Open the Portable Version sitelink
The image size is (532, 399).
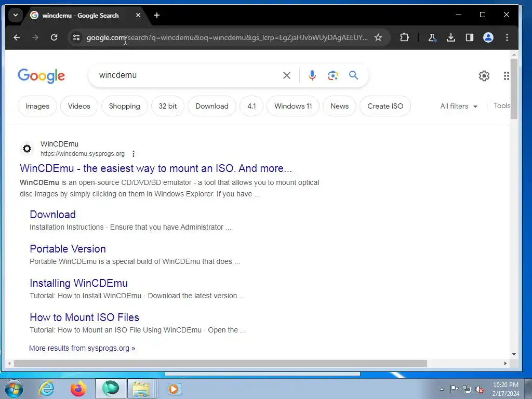pyautogui.click(x=68, y=249)
